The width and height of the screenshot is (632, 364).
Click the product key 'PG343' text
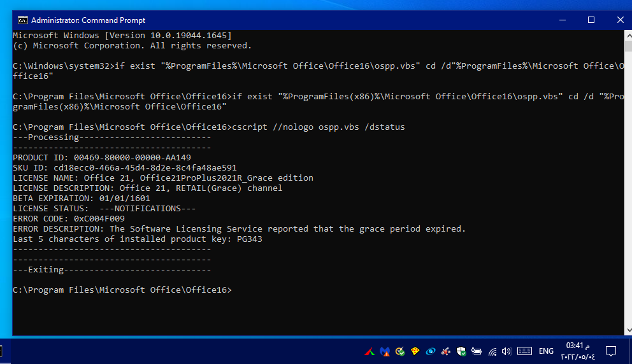250,239
